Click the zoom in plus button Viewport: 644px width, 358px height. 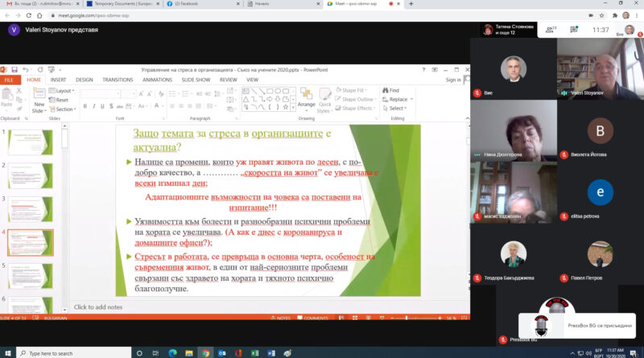(x=440, y=318)
